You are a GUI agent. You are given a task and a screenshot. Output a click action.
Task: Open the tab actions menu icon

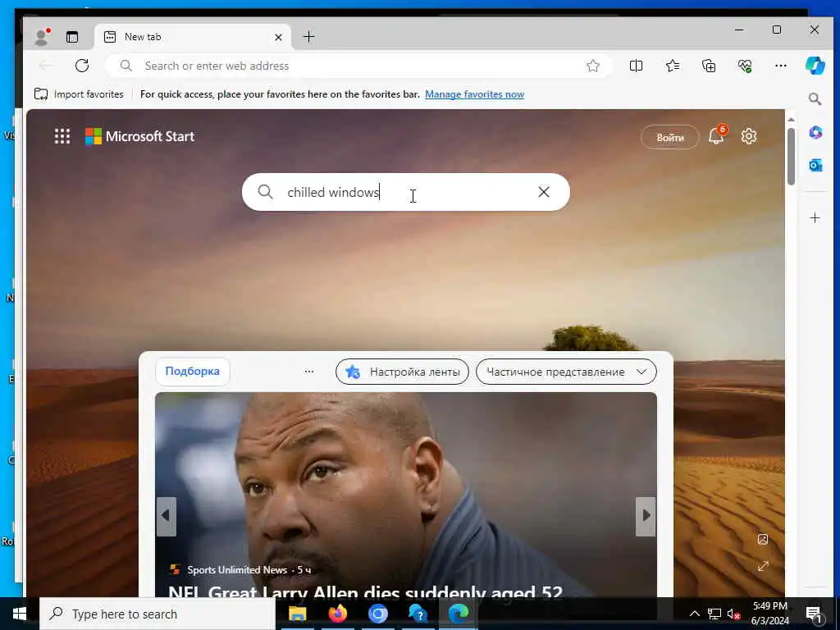[x=72, y=37]
